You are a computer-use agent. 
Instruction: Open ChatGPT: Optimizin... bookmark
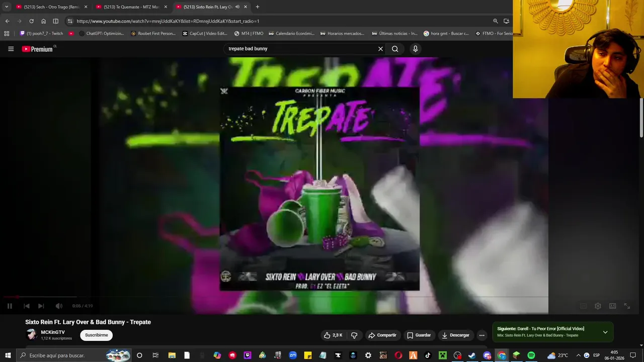pos(101,34)
